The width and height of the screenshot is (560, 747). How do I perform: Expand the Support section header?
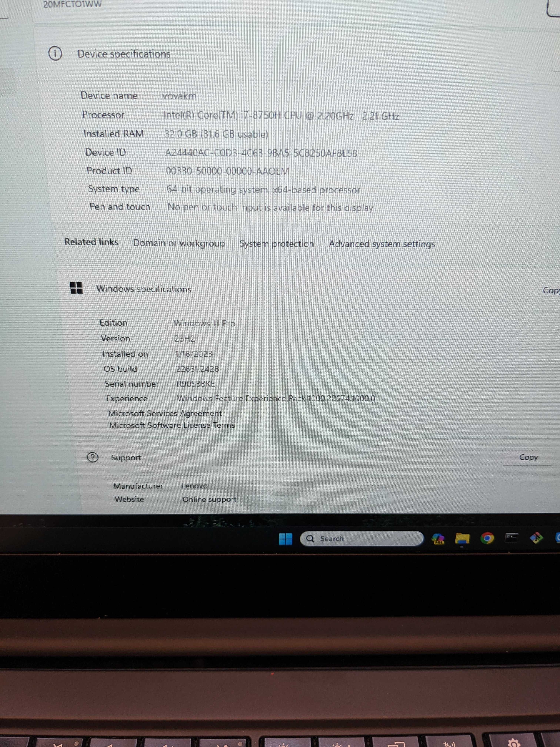[126, 457]
